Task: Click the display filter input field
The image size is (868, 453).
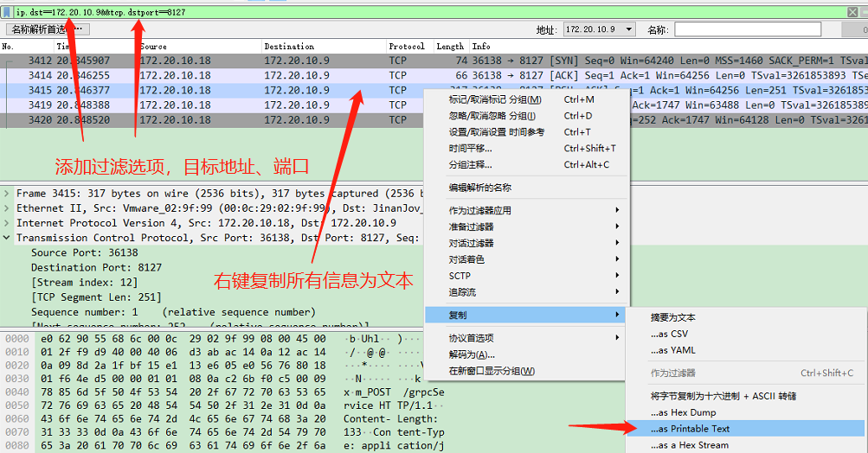Action: (429, 11)
